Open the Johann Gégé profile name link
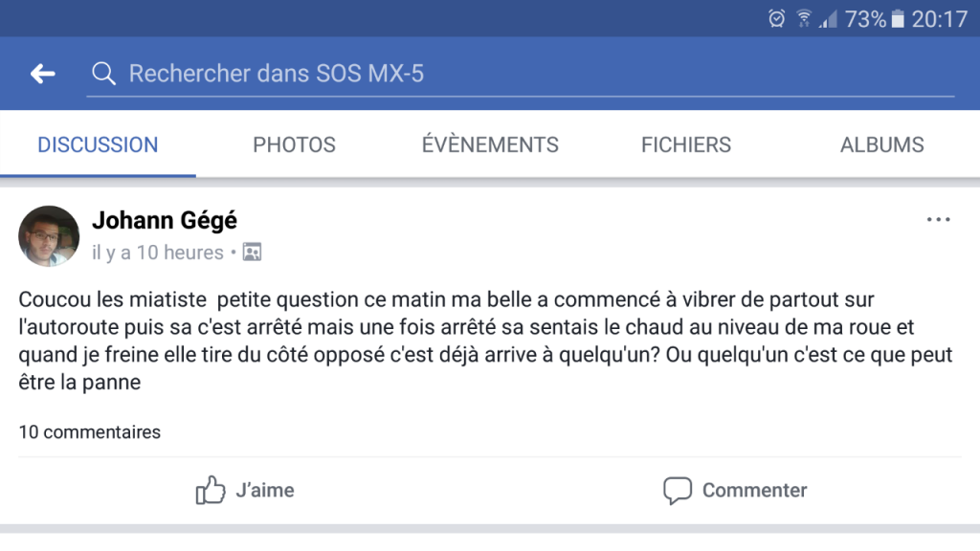This screenshot has height=551, width=980. click(x=165, y=221)
